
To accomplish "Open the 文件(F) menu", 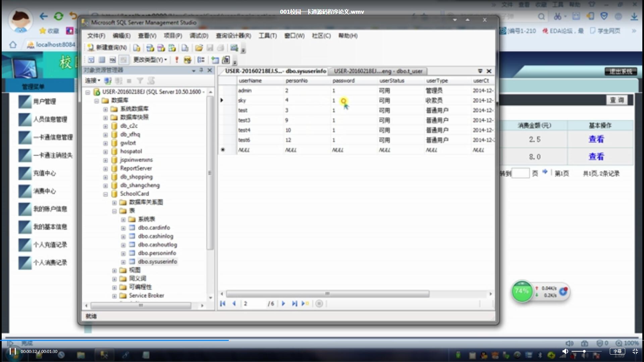I will [96, 36].
